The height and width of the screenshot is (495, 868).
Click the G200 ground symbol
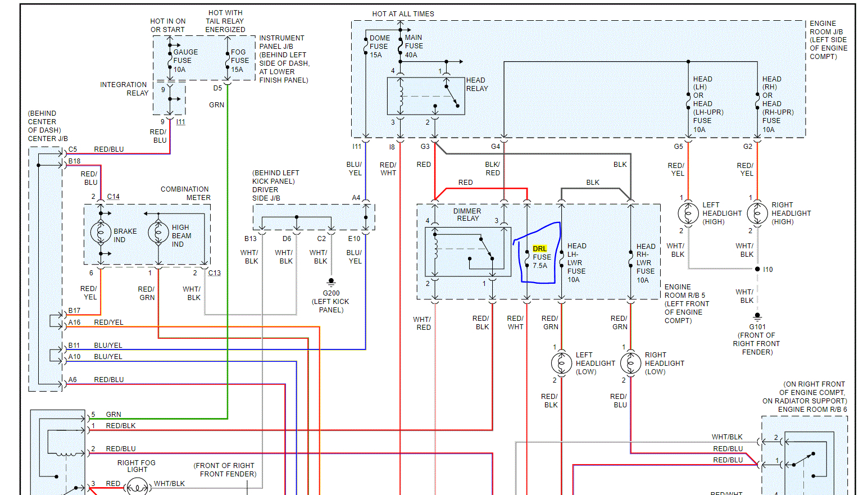(x=331, y=281)
